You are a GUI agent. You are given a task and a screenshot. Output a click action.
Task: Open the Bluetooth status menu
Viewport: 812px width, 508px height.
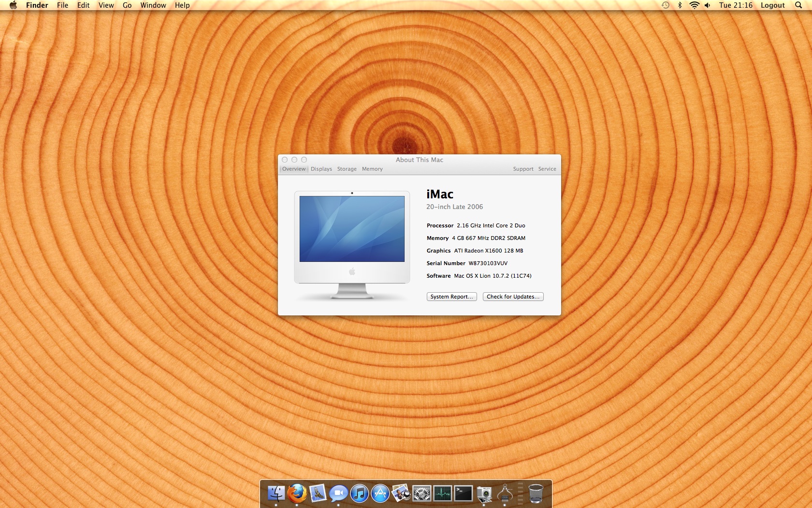[680, 5]
